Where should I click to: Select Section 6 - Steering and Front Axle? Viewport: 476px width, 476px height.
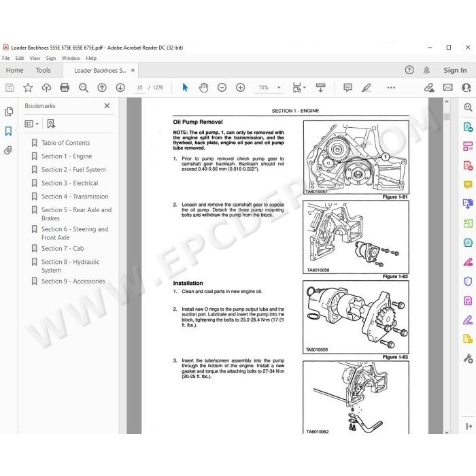tap(75, 233)
